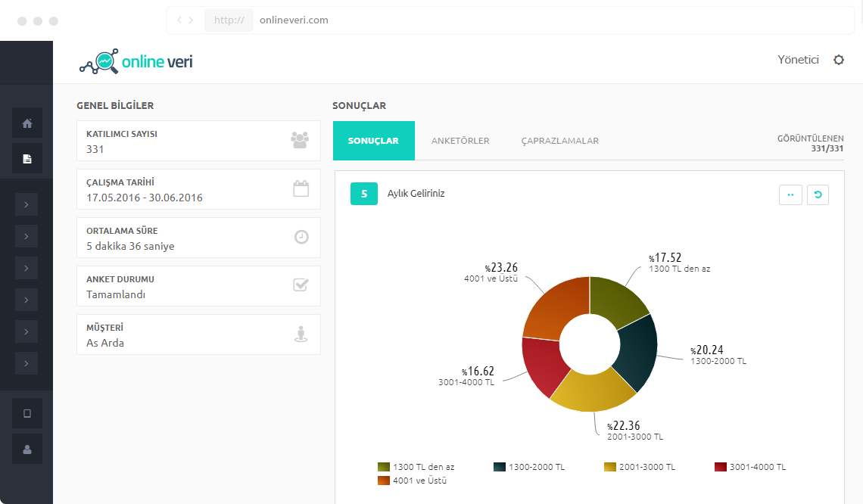
Task: Expand the last chevron in the sidebar
Action: [26, 364]
